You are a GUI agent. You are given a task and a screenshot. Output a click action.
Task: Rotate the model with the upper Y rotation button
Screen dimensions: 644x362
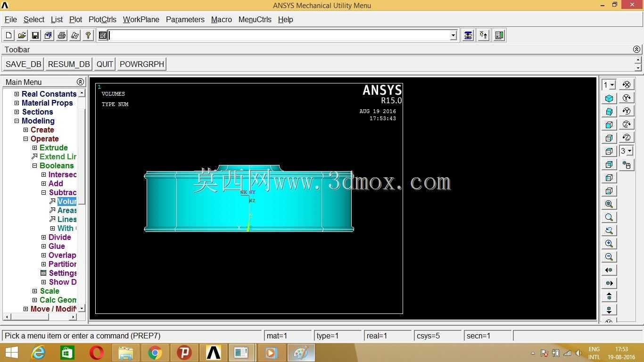627,98
